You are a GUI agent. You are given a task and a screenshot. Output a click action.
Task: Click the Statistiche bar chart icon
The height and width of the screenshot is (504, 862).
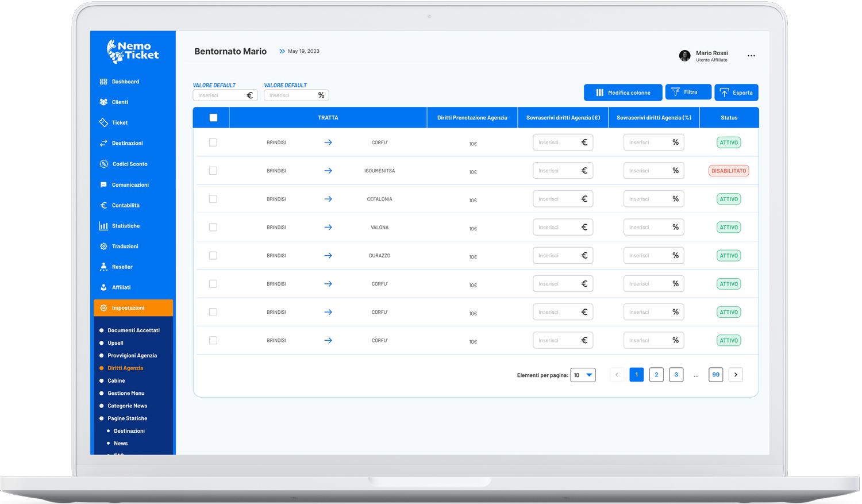(x=103, y=226)
